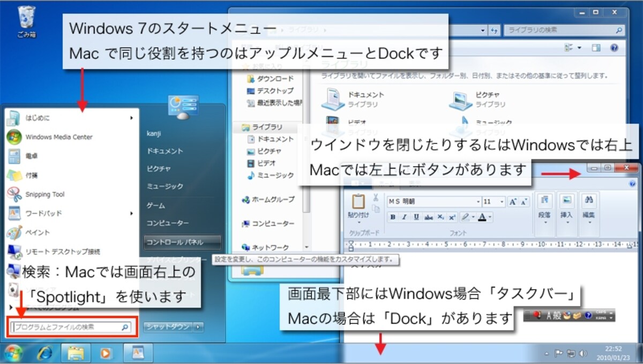
Task: Click the WordPad cut scissors icon
Action: coord(376,199)
